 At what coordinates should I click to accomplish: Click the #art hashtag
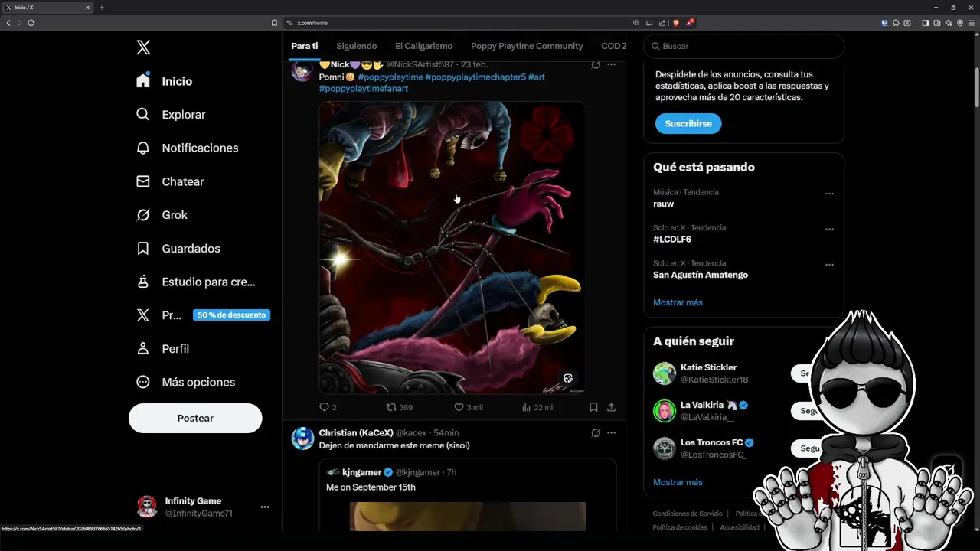tap(537, 77)
